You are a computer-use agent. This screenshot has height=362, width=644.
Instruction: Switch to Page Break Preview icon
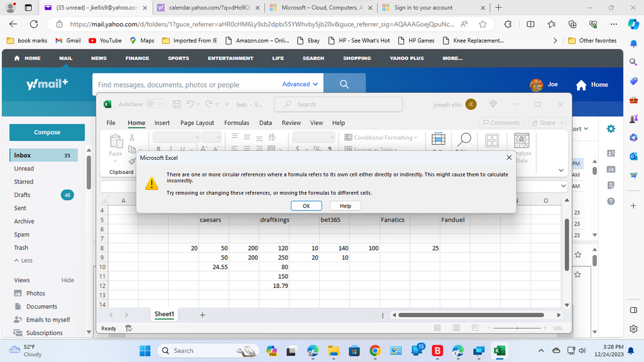tap(475, 328)
